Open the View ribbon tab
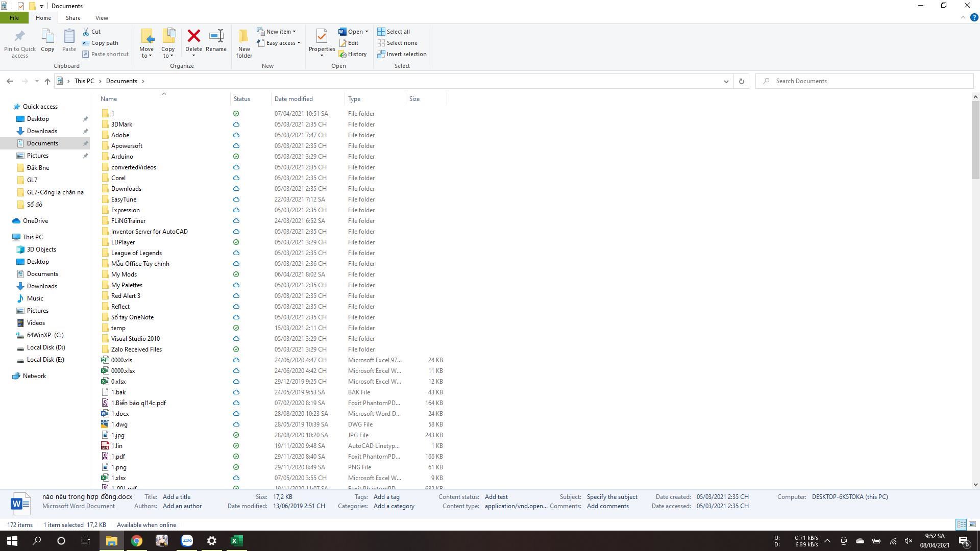 tap(102, 18)
